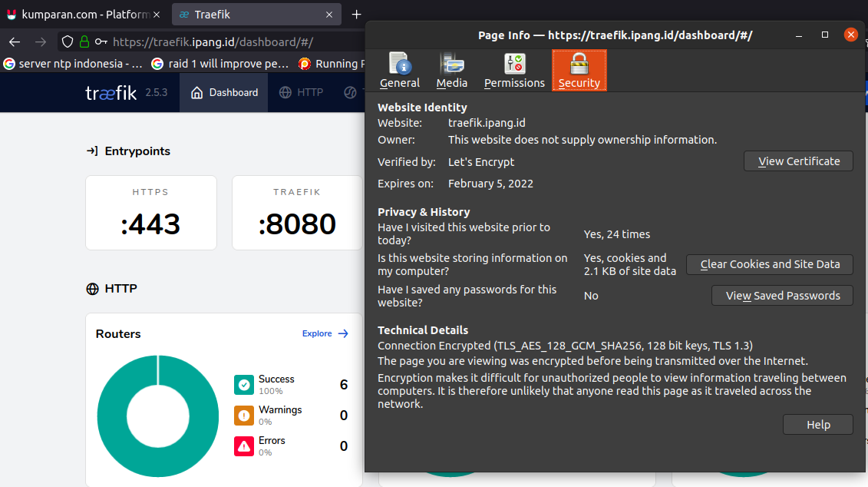Click the traefik logo on the dashboard
Screen dimensions: 868x487
pyautogui.click(x=111, y=91)
